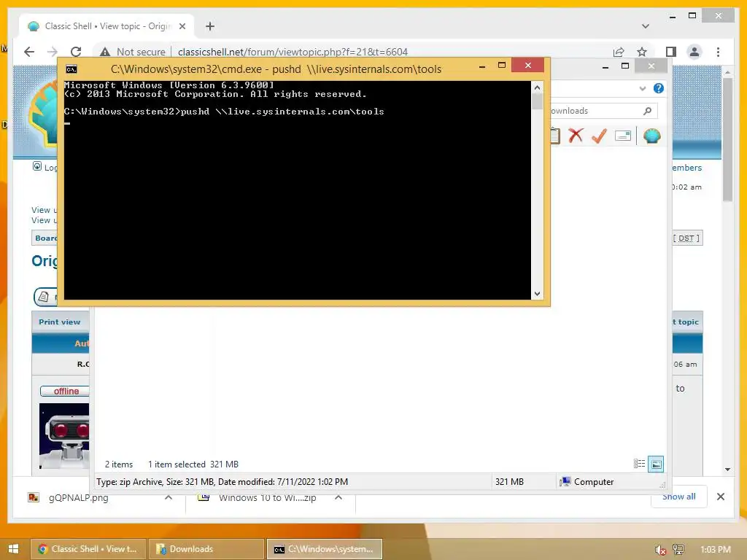Click the DST link on forum page

[686, 238]
